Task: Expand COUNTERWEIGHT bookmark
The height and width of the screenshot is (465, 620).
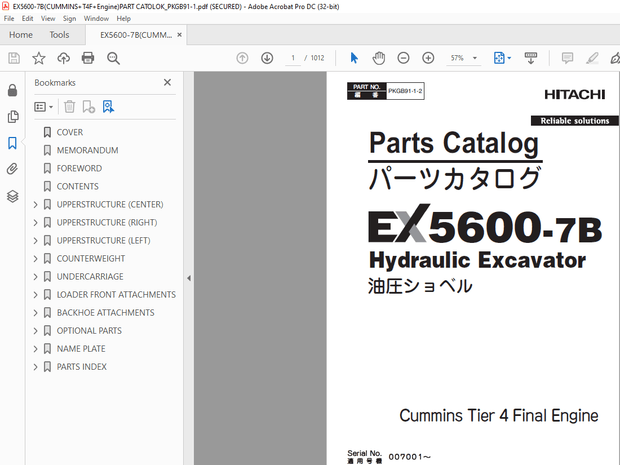Action: (x=35, y=259)
